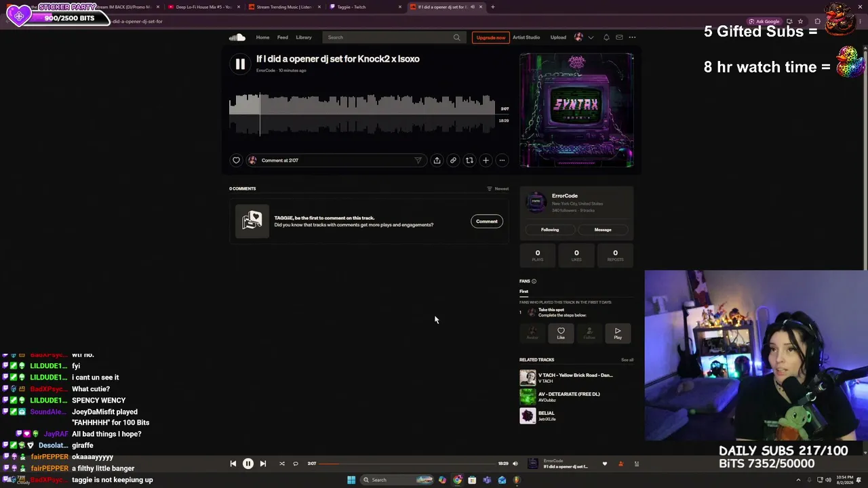Click the SoundCloud logo
The image size is (868, 488).
[237, 37]
